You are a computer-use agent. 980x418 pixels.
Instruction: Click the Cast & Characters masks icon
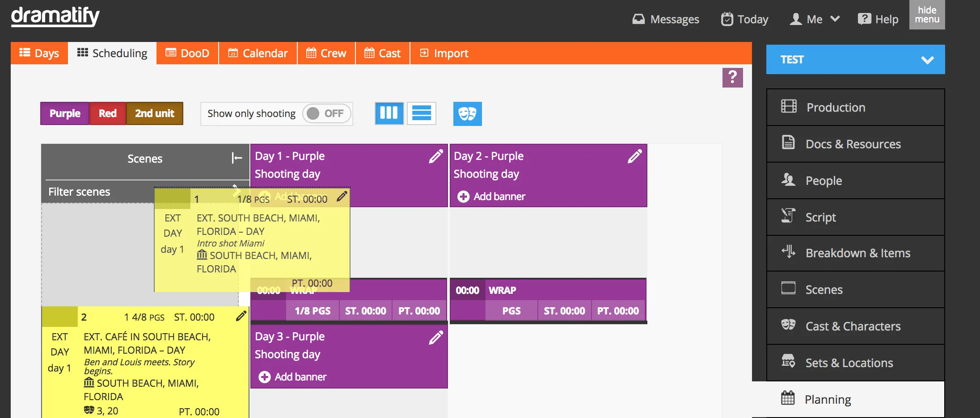[x=788, y=324]
